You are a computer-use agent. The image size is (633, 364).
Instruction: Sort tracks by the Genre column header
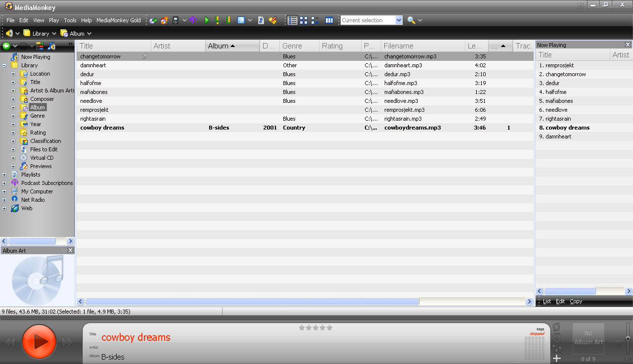pyautogui.click(x=299, y=46)
